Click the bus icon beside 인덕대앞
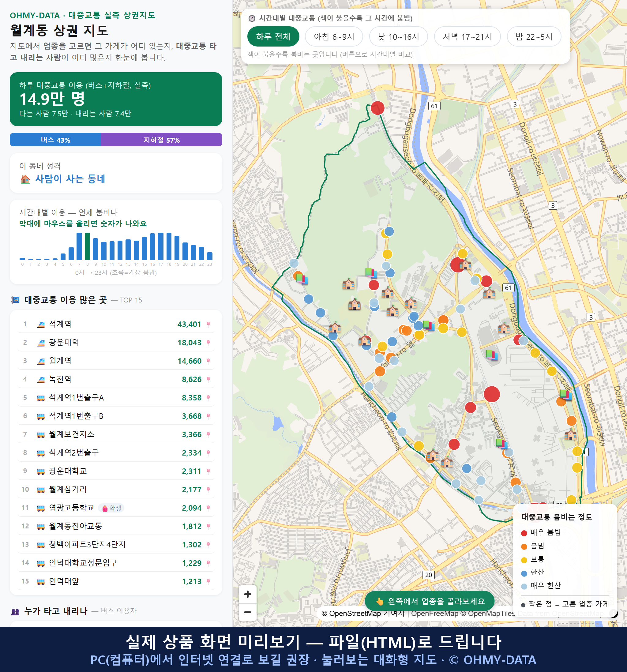 (x=41, y=581)
